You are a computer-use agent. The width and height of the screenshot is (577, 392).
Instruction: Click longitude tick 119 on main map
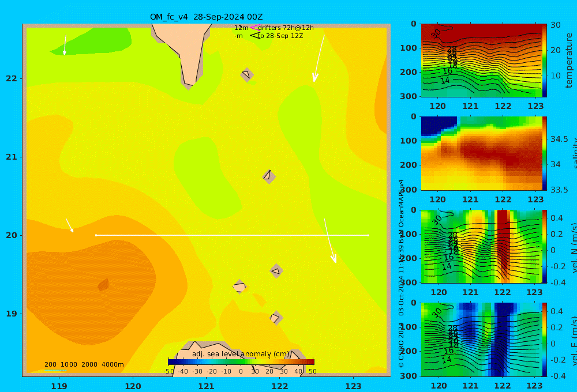point(59,386)
